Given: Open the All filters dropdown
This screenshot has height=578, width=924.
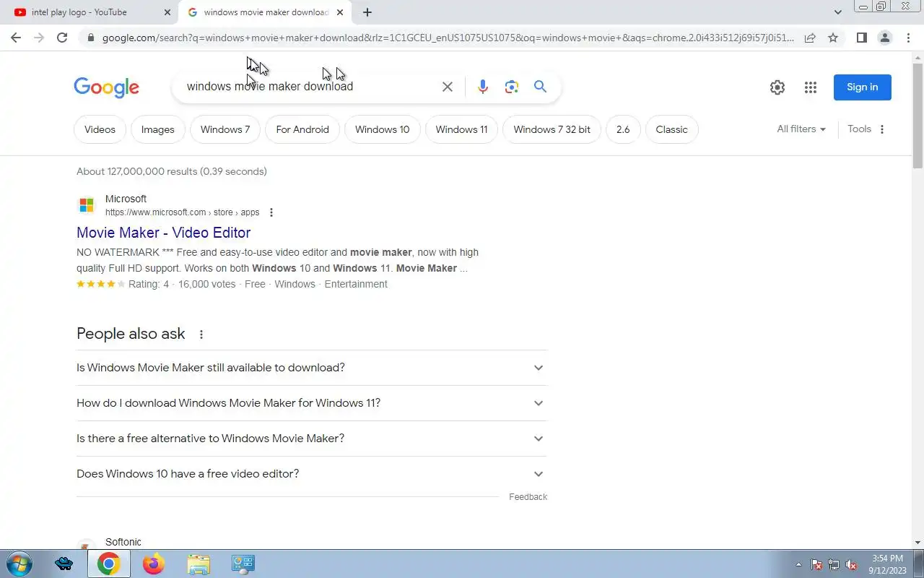Looking at the screenshot, I should (801, 129).
